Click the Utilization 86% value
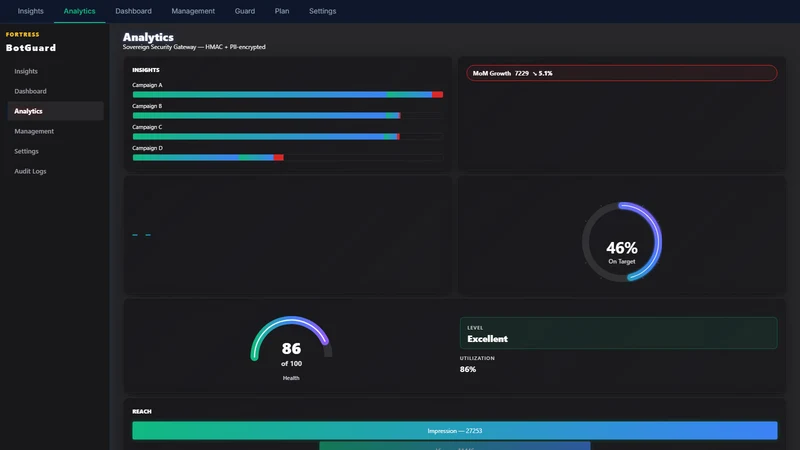 click(x=468, y=369)
